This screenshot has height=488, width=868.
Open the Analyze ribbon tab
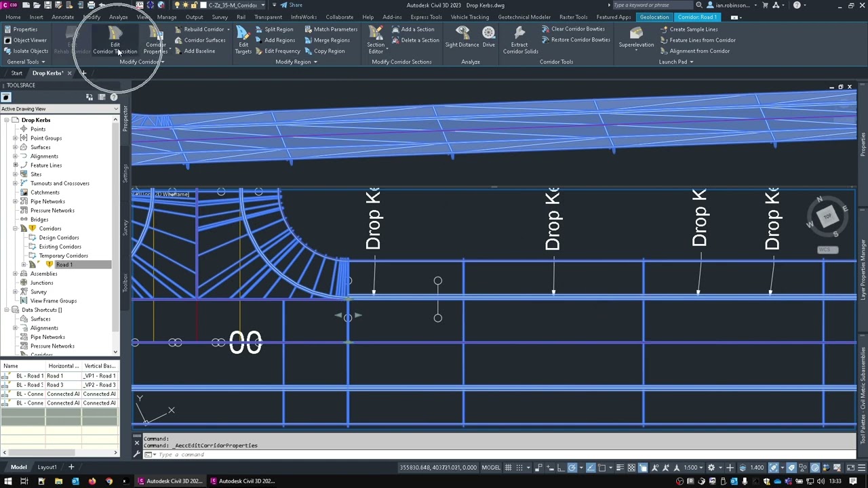pos(118,17)
